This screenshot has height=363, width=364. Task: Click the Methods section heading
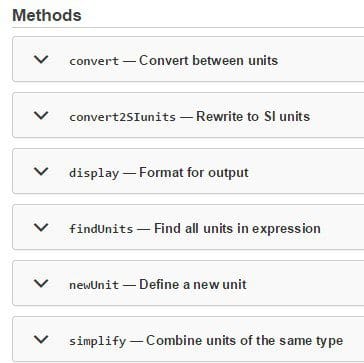[x=47, y=15]
